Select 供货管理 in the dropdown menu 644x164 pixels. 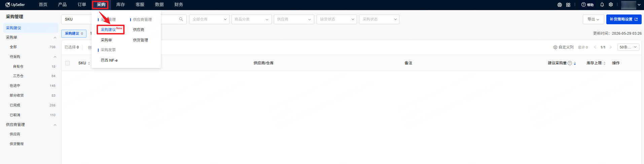coord(140,40)
